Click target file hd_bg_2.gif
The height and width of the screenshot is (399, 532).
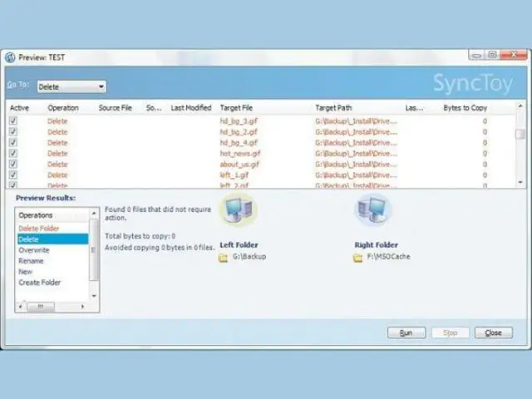tap(239, 131)
